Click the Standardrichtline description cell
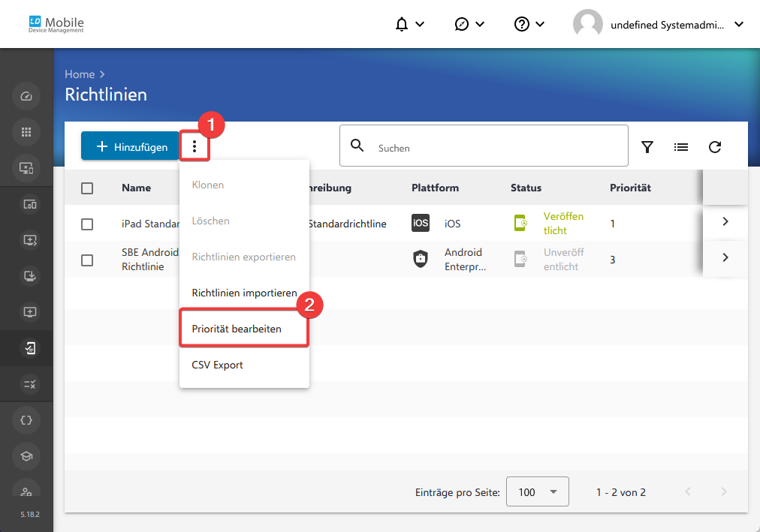This screenshot has width=760, height=532. 348,224
